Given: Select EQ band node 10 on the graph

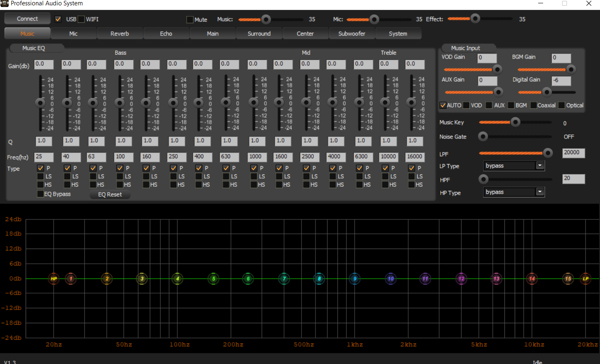Looking at the screenshot, I should [x=391, y=279].
